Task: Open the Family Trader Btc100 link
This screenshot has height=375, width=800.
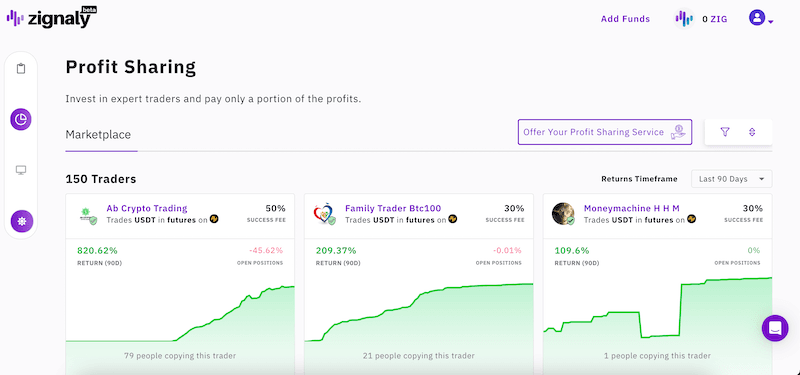Action: pyautogui.click(x=393, y=208)
